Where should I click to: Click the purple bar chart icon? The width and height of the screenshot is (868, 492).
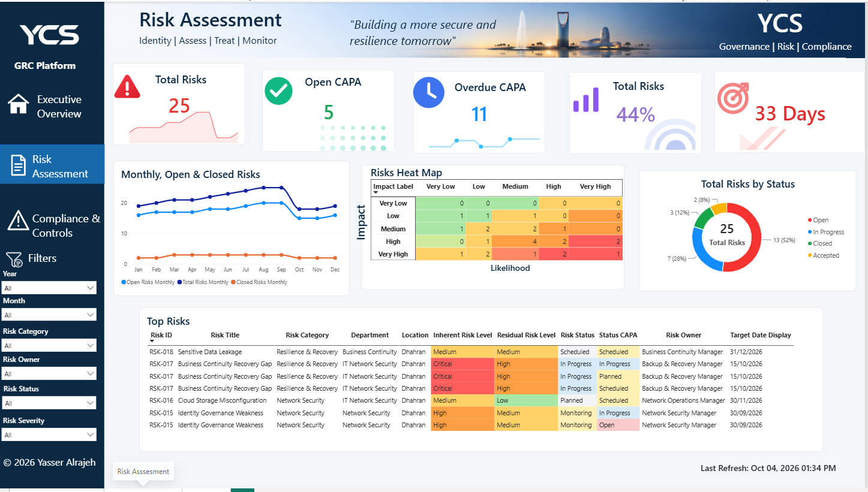click(x=586, y=100)
